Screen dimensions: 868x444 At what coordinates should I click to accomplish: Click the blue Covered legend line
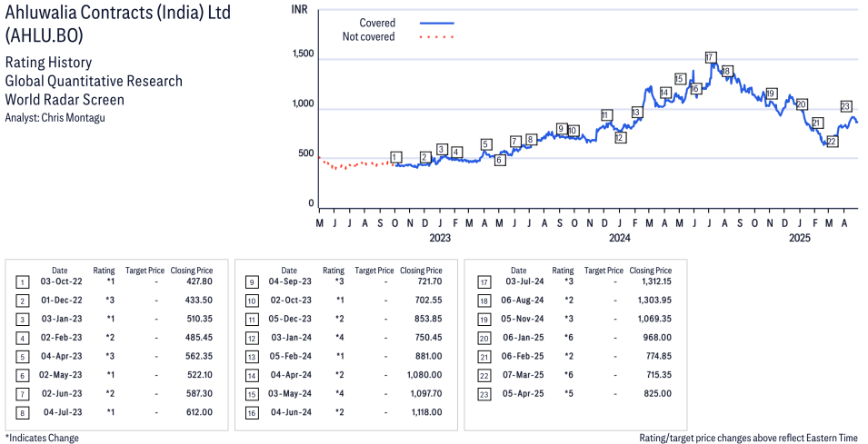[437, 24]
